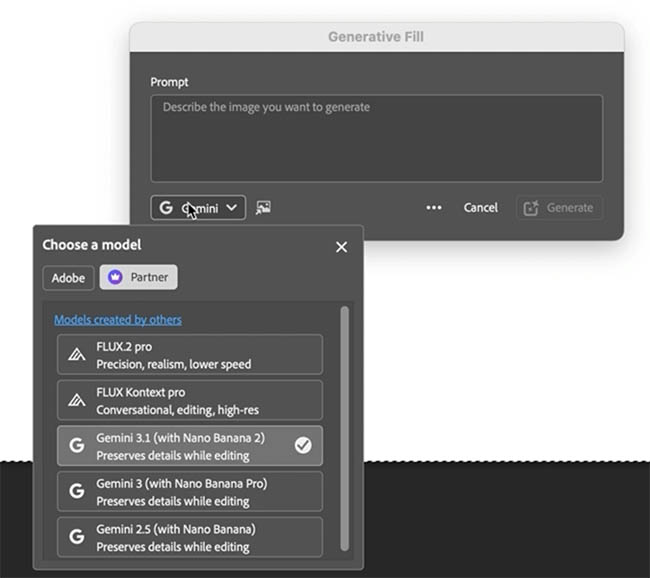Select the FLUX.2 pro model
The image size is (650, 578).
[190, 355]
